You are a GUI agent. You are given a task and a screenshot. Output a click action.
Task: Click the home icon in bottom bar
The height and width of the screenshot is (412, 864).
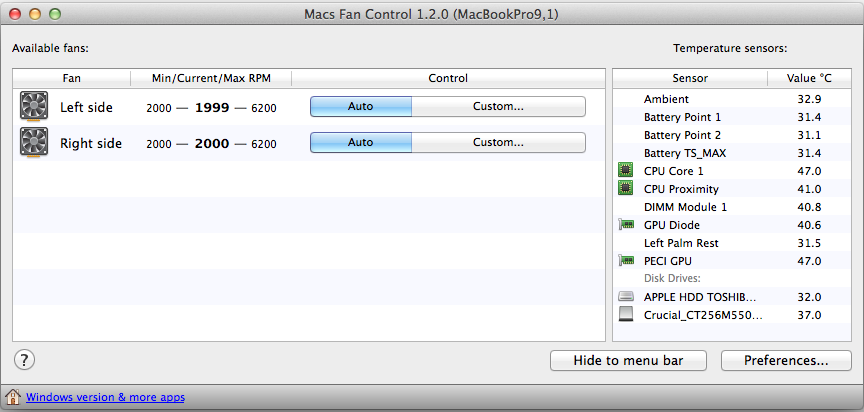(13, 397)
